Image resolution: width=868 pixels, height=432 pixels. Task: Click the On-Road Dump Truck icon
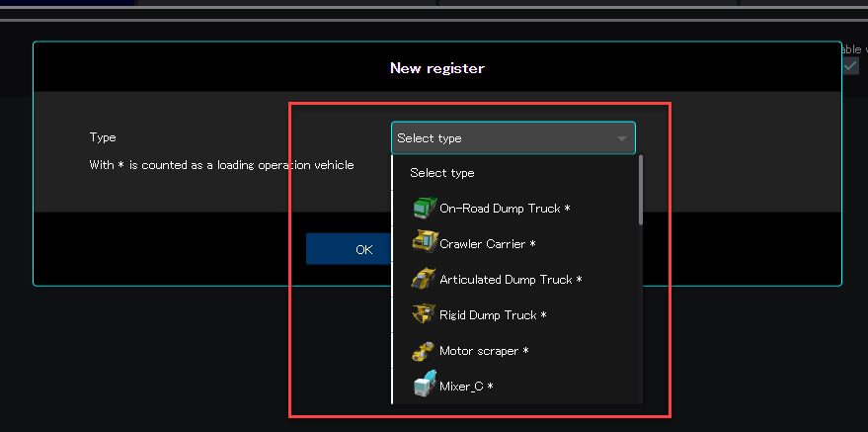click(426, 208)
